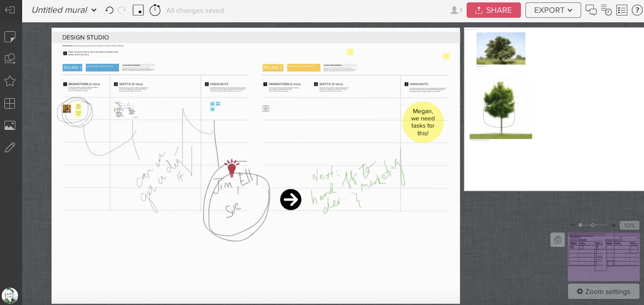Toggle the activity or history icon

[x=607, y=10]
